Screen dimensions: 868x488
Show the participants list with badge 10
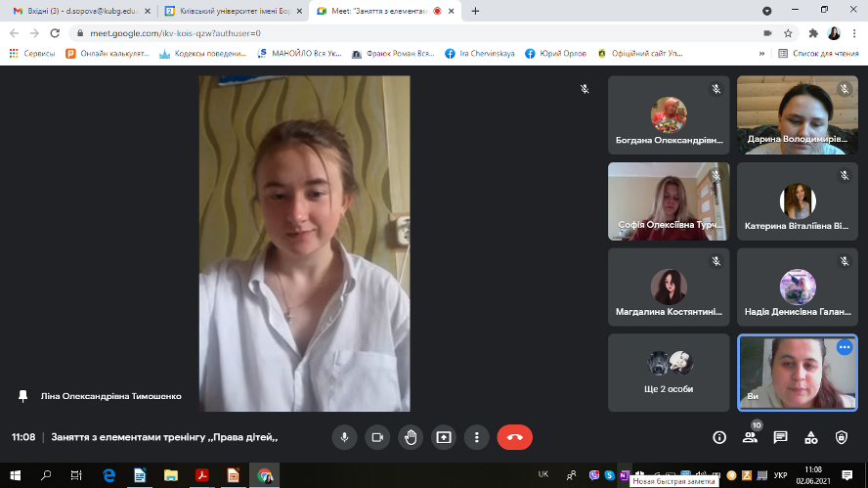coord(750,437)
